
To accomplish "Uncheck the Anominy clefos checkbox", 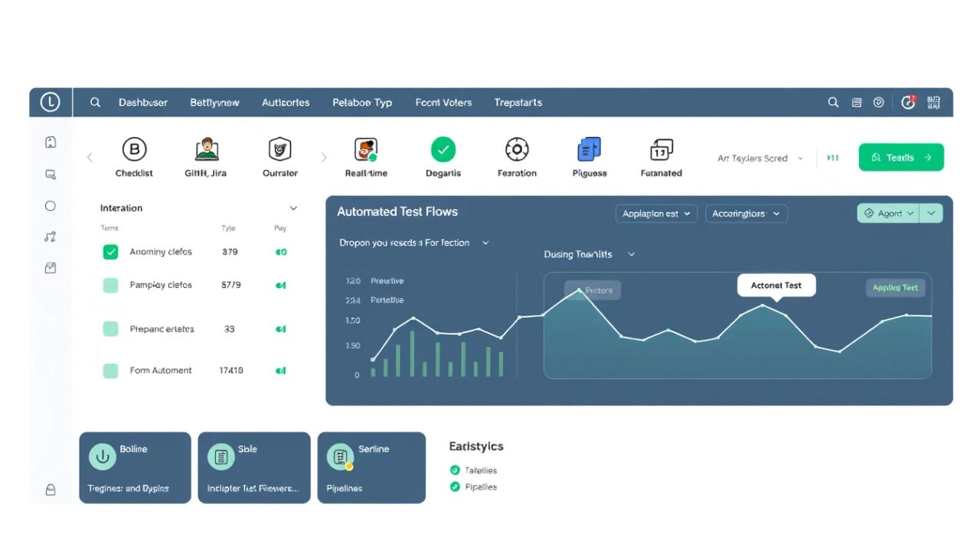I will point(109,251).
